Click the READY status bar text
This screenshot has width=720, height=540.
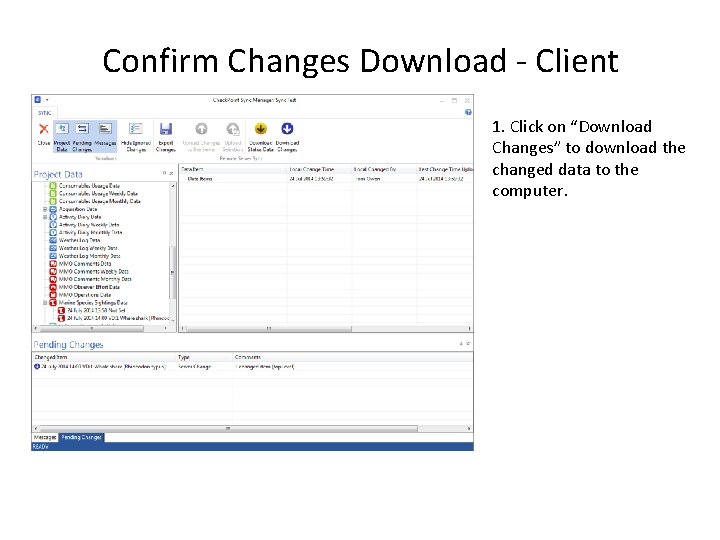(x=40, y=447)
